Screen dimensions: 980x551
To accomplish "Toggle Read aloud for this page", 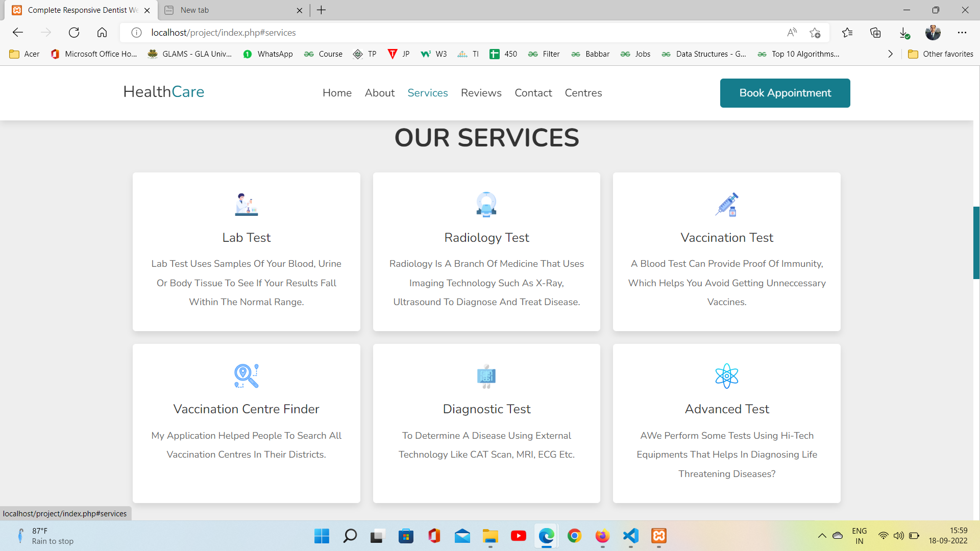I will (x=792, y=32).
